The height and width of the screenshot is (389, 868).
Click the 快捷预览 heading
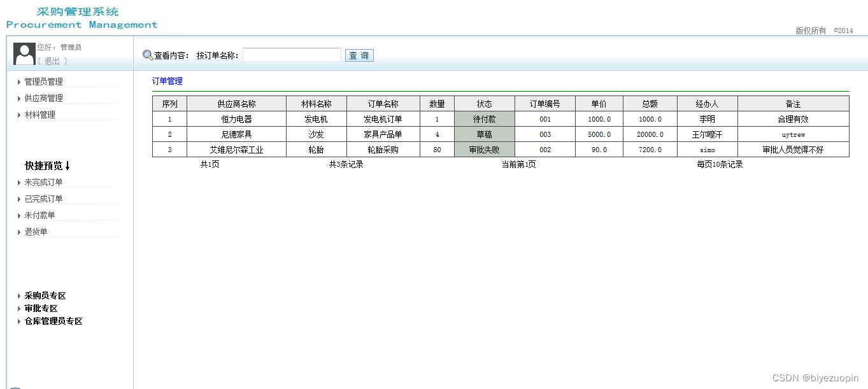[x=48, y=166]
